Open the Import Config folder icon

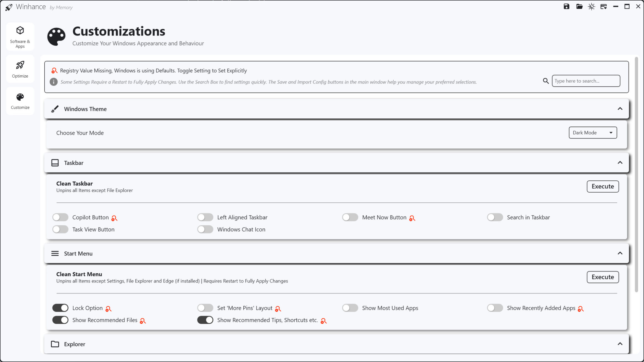pyautogui.click(x=579, y=6)
